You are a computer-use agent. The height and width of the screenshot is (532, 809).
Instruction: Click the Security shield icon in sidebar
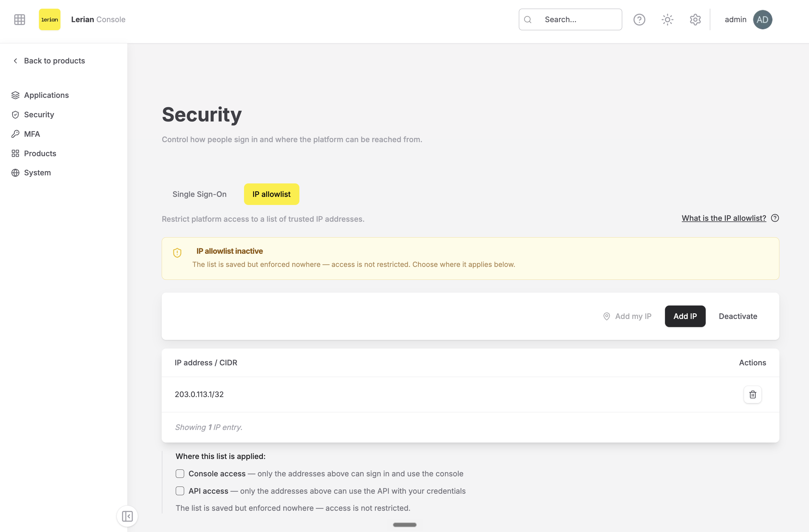[x=15, y=115]
